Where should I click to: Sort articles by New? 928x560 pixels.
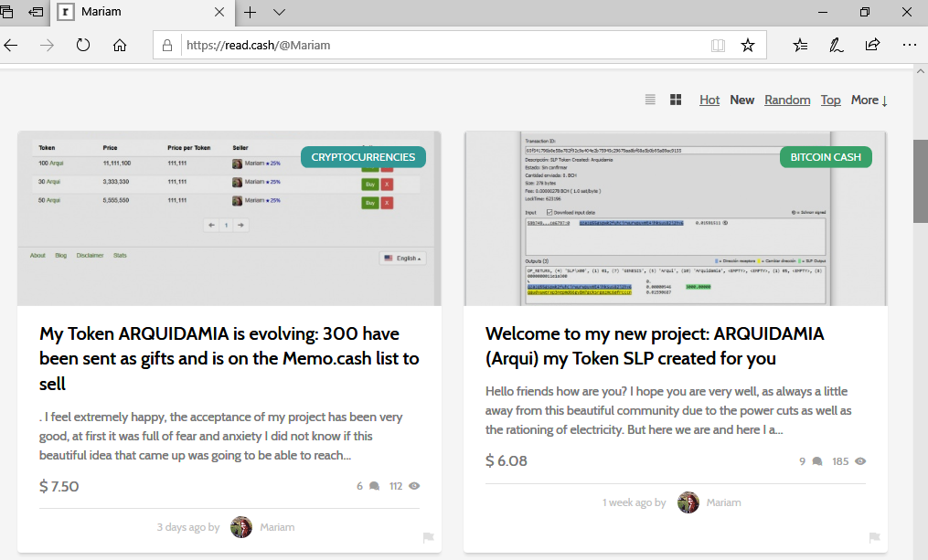741,100
